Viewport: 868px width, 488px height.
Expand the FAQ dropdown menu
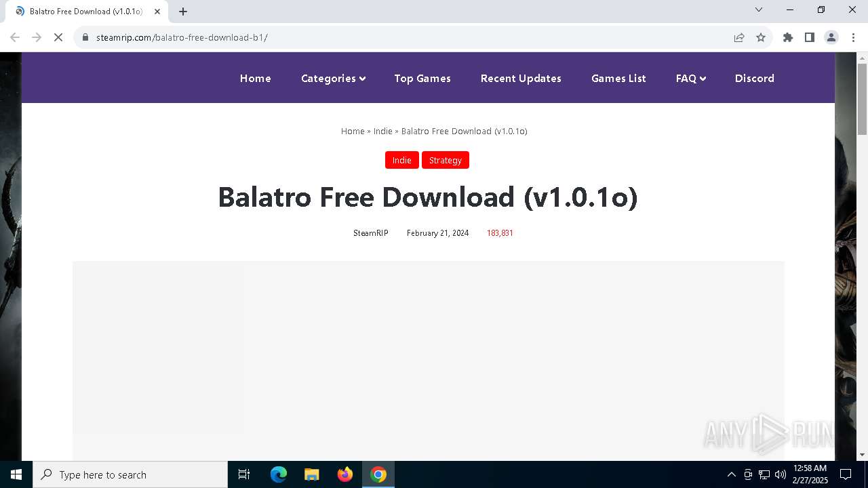[691, 78]
